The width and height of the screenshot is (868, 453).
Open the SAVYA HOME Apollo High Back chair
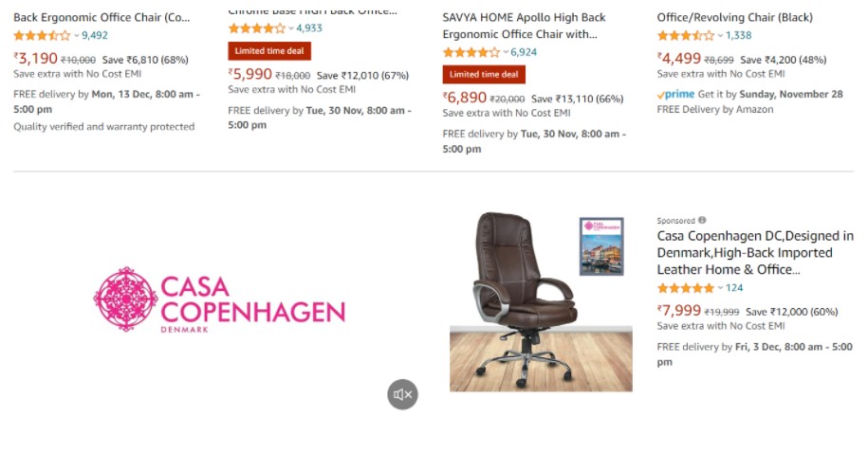pos(524,26)
